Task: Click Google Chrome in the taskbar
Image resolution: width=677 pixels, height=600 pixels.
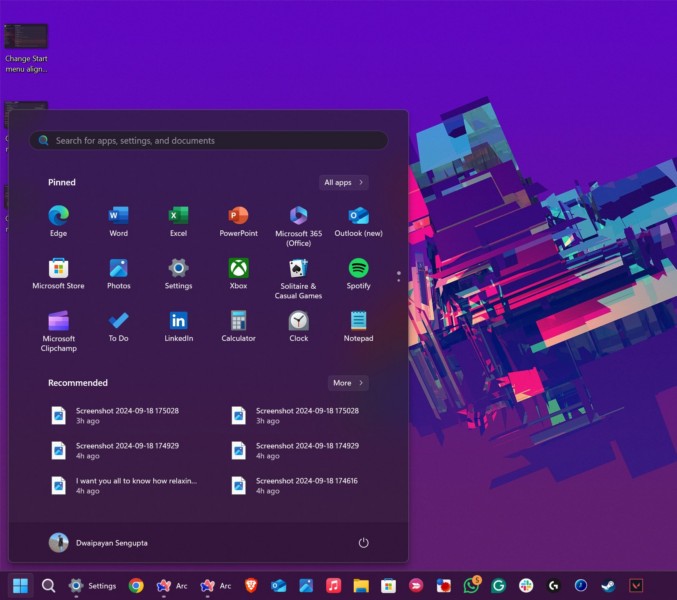Action: 136,586
